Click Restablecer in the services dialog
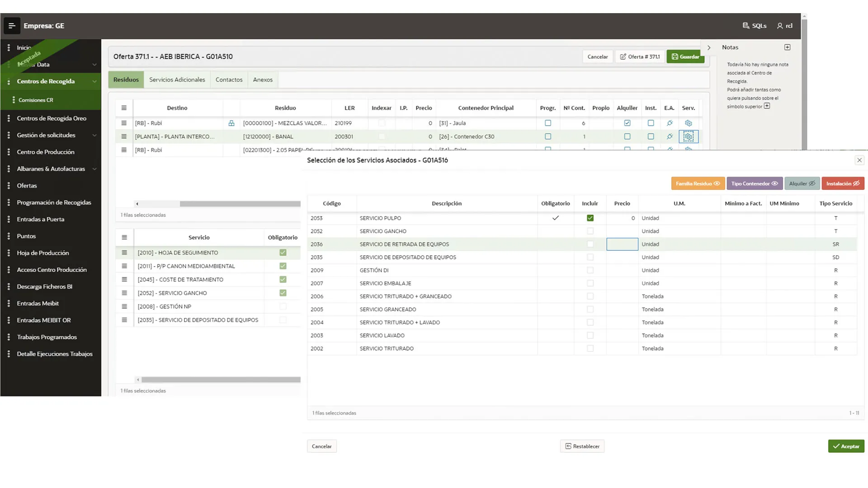Image resolution: width=868 pixels, height=488 pixels. 582,446
